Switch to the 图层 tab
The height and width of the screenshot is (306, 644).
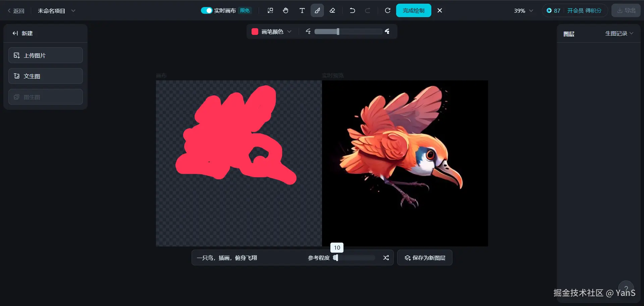coord(569,34)
